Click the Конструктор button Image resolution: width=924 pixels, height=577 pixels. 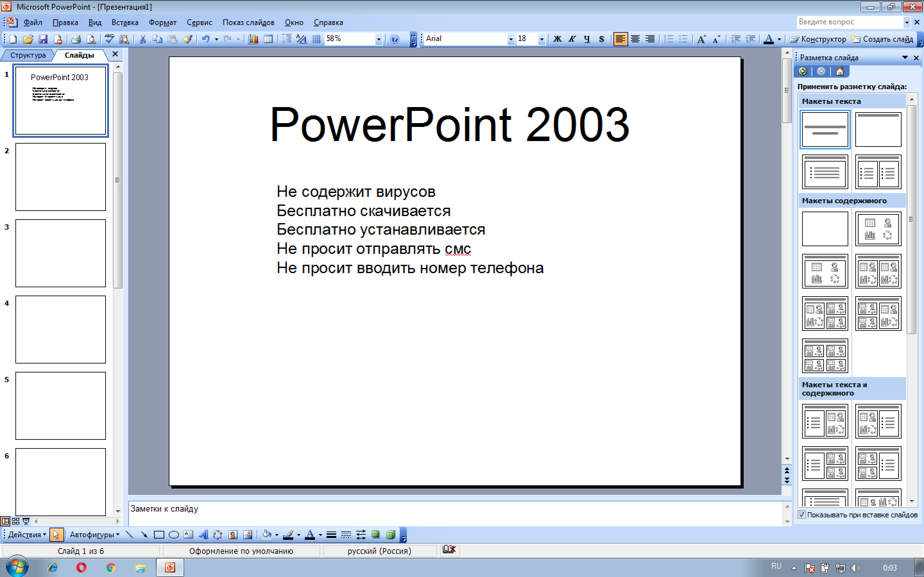818,39
